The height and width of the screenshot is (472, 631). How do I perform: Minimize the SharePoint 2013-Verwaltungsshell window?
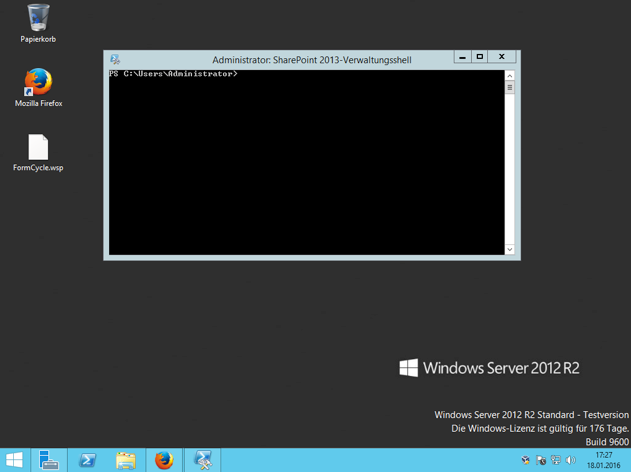[462, 57]
